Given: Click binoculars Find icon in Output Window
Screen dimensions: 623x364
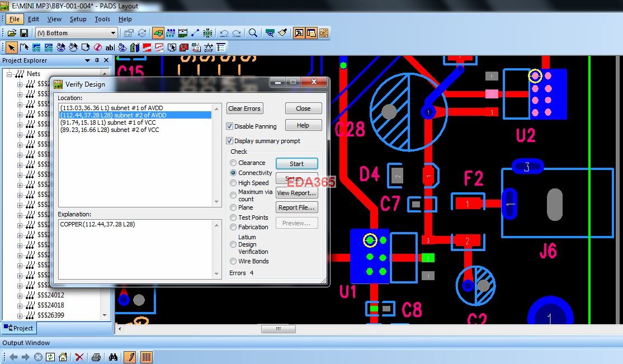Looking at the screenshot, I should coord(113,357).
